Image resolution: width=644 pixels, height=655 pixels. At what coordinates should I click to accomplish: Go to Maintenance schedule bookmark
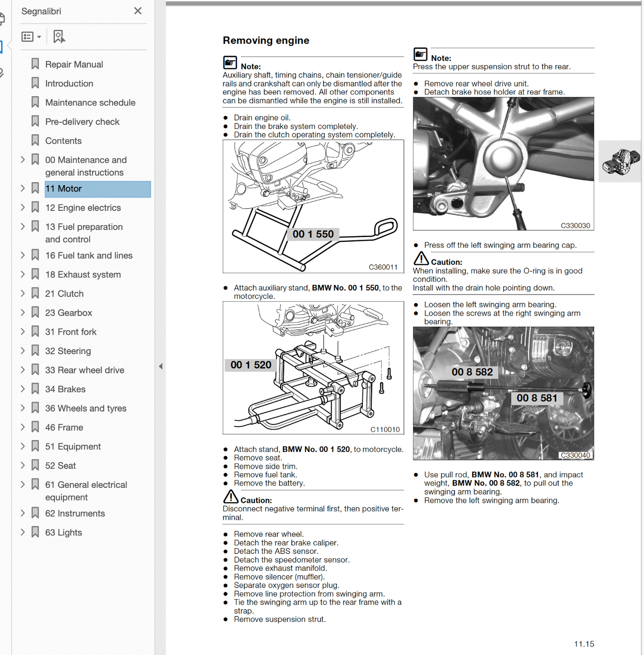click(90, 102)
